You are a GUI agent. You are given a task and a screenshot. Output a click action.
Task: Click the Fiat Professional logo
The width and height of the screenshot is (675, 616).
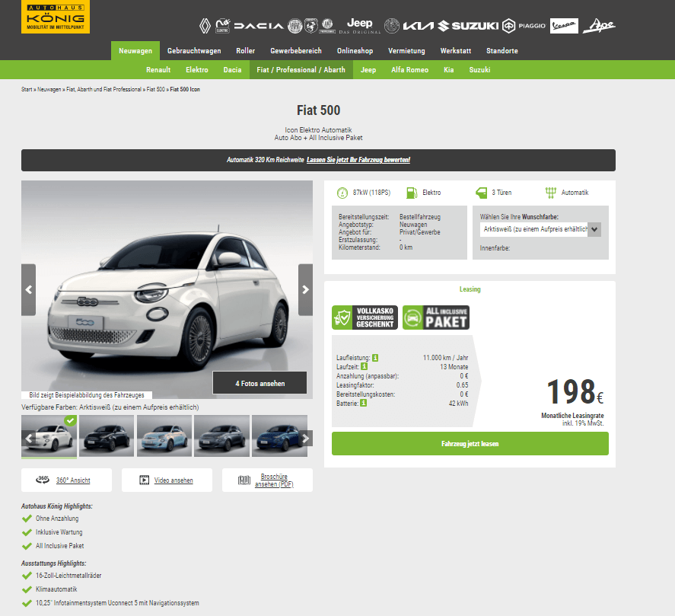(x=327, y=26)
